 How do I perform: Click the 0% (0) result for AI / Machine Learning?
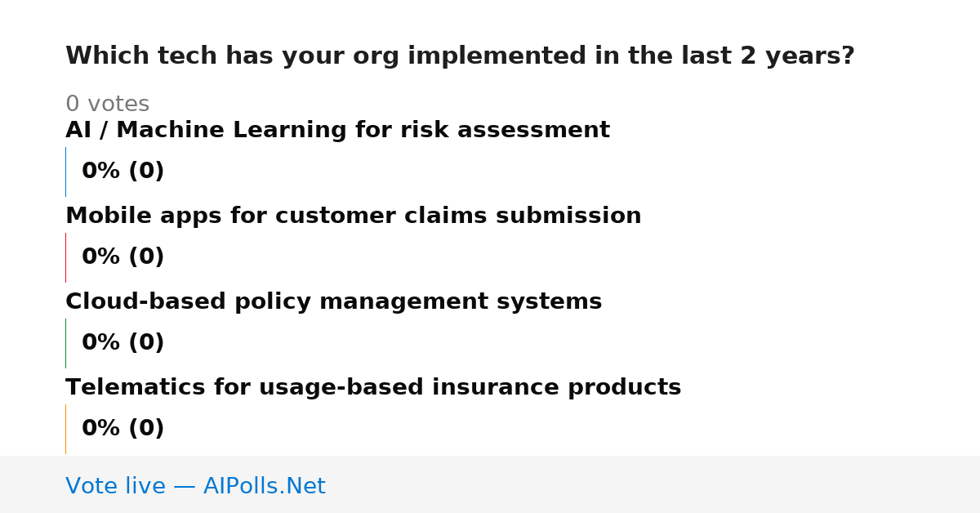pyautogui.click(x=122, y=172)
